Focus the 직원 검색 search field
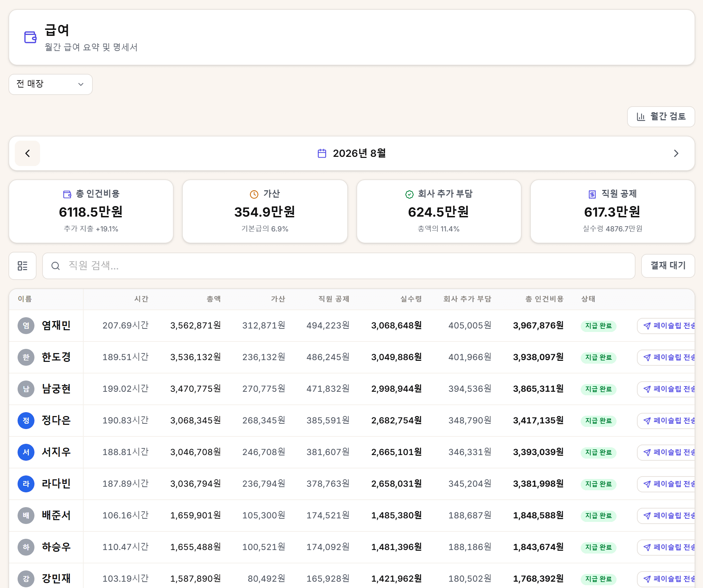703x588 pixels. tap(339, 266)
